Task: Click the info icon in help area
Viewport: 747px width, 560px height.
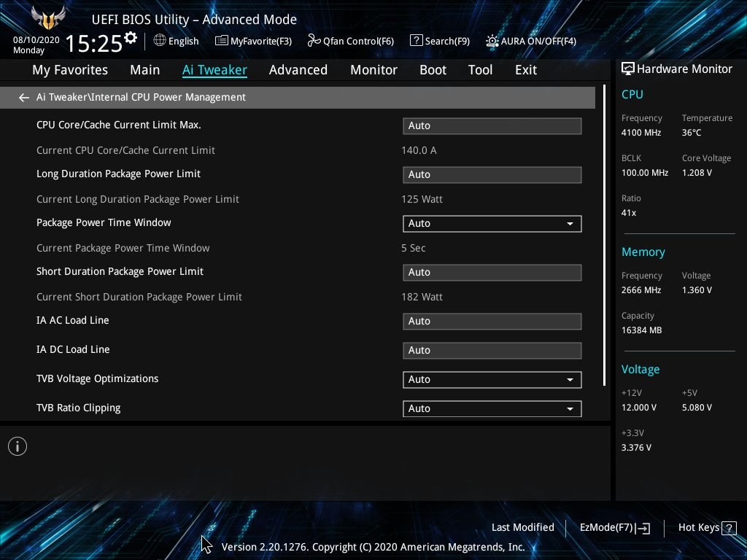Action: click(18, 446)
